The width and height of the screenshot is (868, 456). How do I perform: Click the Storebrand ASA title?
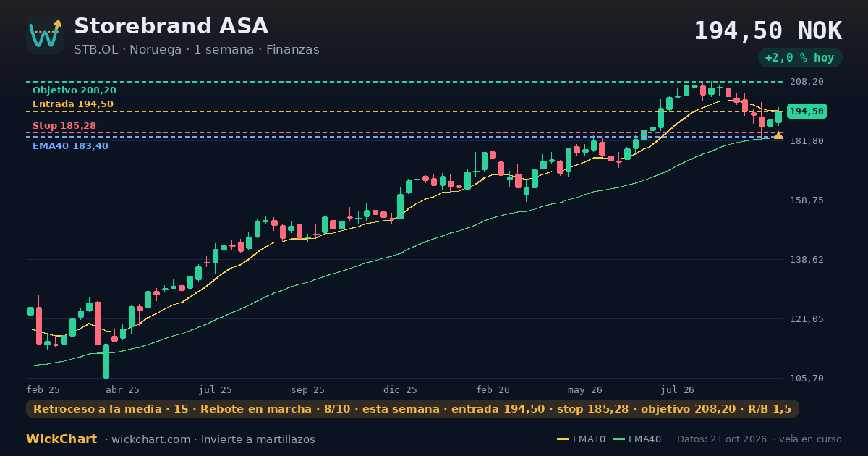pos(171,26)
